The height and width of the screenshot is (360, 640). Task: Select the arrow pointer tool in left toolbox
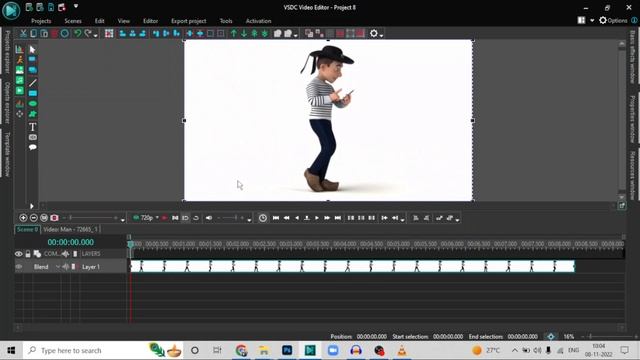[33, 50]
